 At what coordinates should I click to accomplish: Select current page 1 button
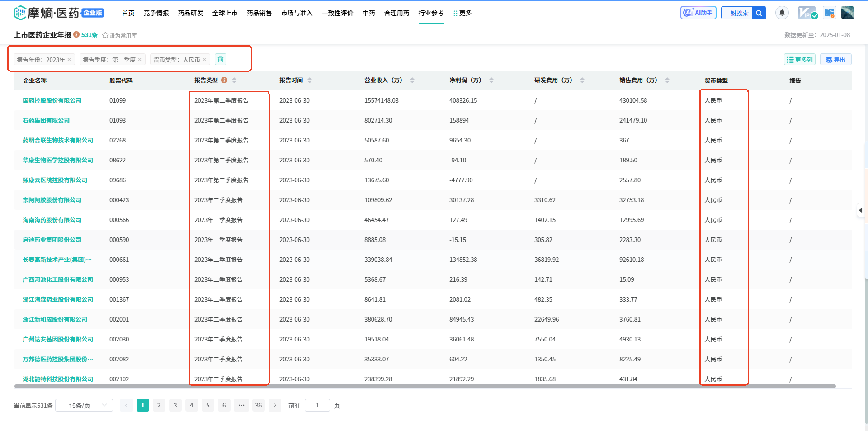[x=143, y=405]
